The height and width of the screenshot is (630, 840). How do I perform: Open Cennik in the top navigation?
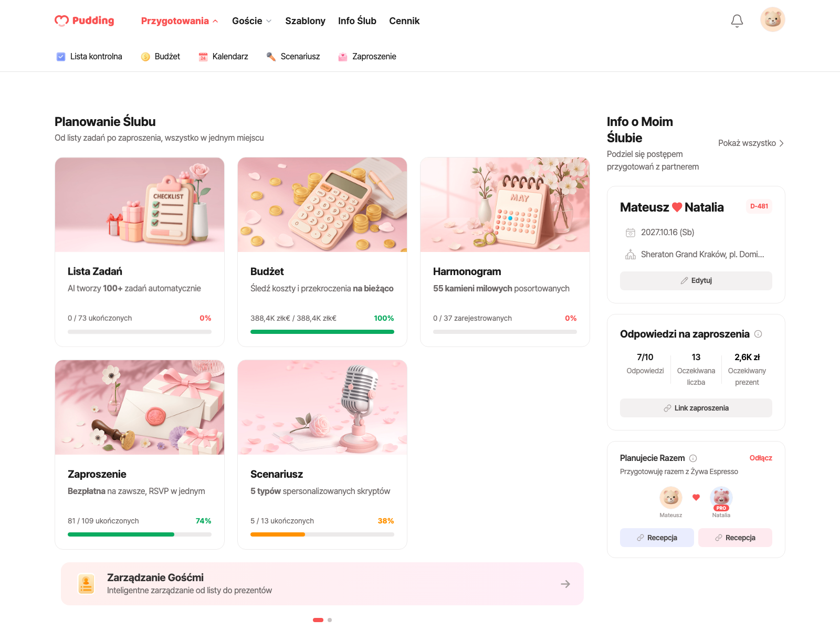coord(404,21)
